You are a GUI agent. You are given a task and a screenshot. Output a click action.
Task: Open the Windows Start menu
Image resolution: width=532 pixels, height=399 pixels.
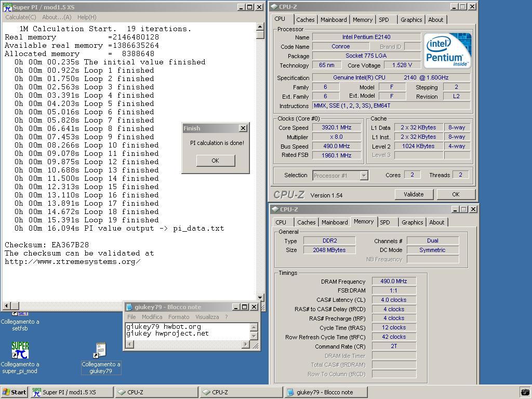(x=14, y=392)
